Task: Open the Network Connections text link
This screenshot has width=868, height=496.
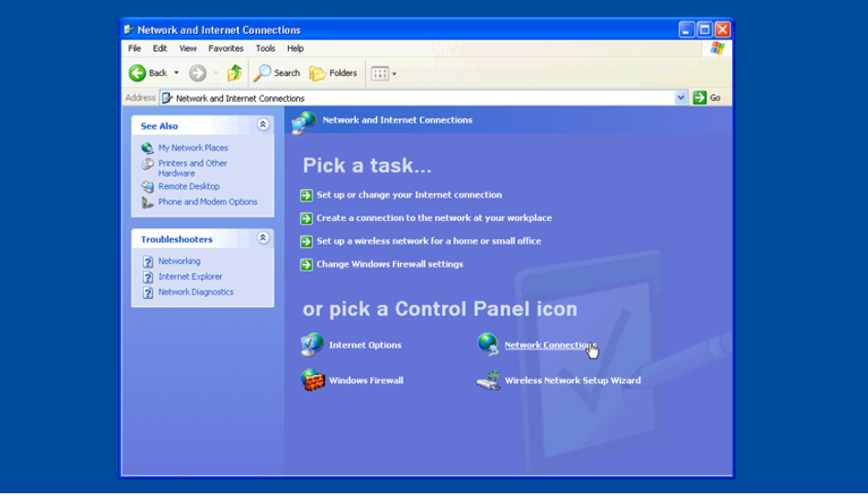Action: click(x=551, y=345)
